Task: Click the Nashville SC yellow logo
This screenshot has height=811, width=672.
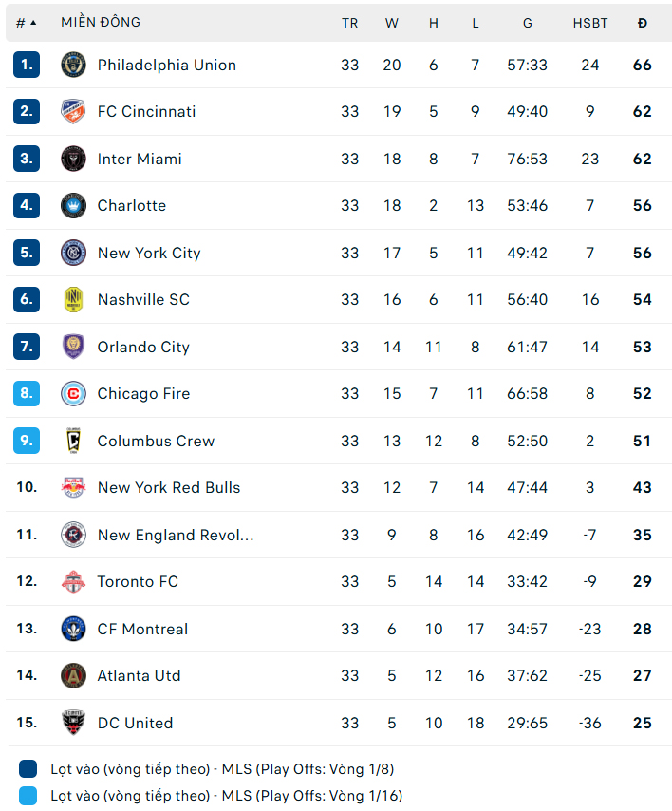Action: pos(73,299)
